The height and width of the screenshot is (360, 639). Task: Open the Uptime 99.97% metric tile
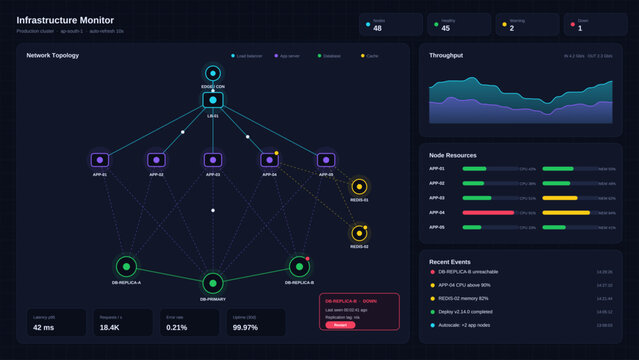coord(256,322)
